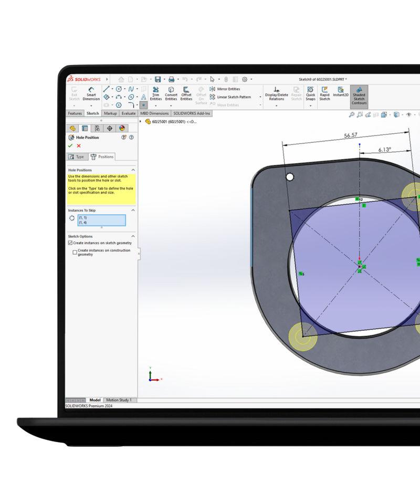Switch to the Positions tab
Image resolution: width=420 pixels, height=504 pixels.
click(102, 157)
